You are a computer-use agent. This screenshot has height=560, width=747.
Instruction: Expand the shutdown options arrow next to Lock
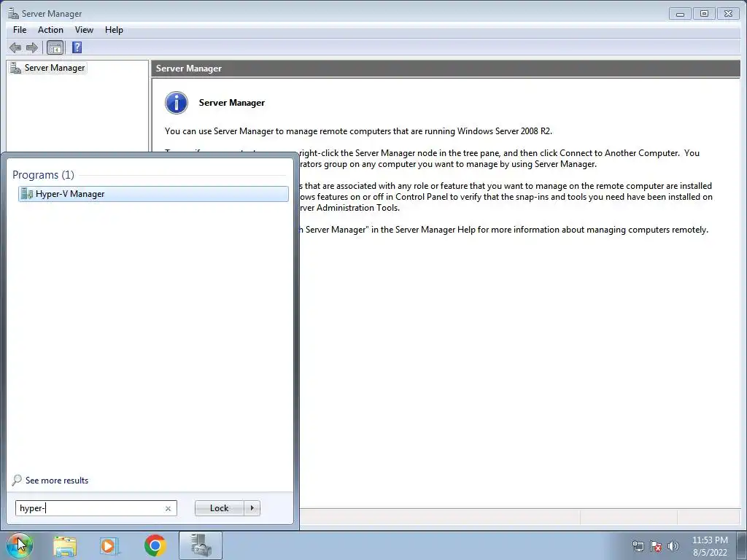pos(252,508)
